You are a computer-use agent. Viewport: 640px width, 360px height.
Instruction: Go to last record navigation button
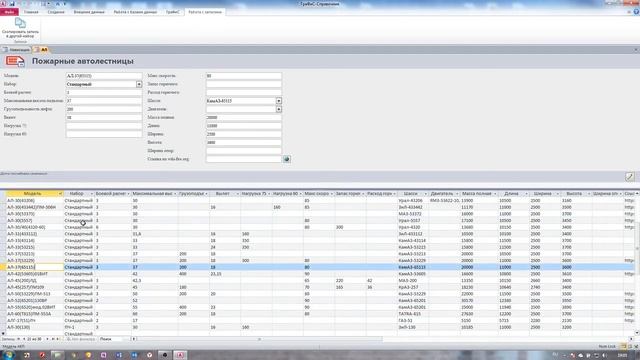coord(53,339)
